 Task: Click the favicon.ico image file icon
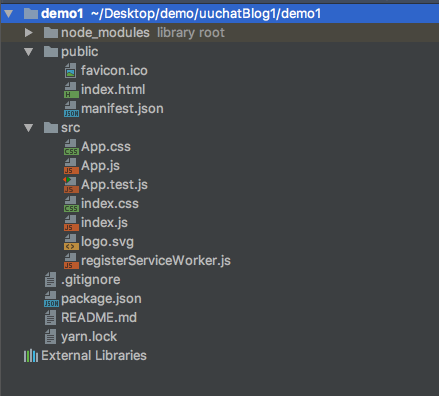coord(71,71)
